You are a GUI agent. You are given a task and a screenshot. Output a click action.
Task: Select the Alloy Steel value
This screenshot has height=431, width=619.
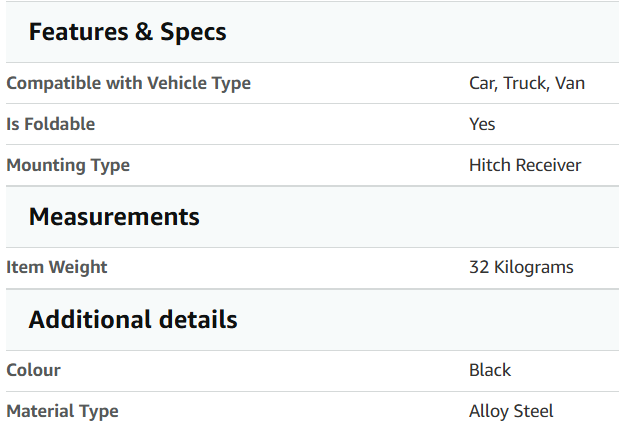point(511,411)
